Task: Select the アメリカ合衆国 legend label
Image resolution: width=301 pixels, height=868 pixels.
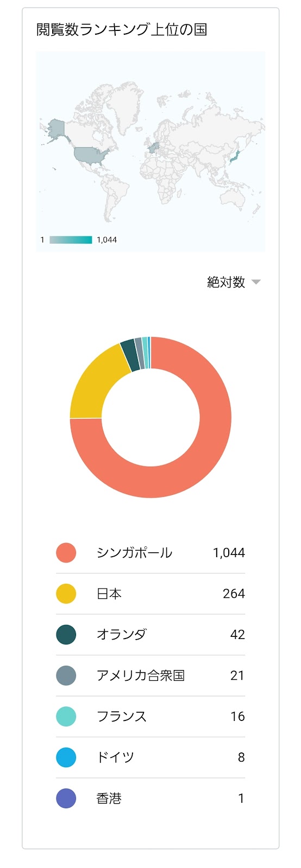Action: point(140,675)
